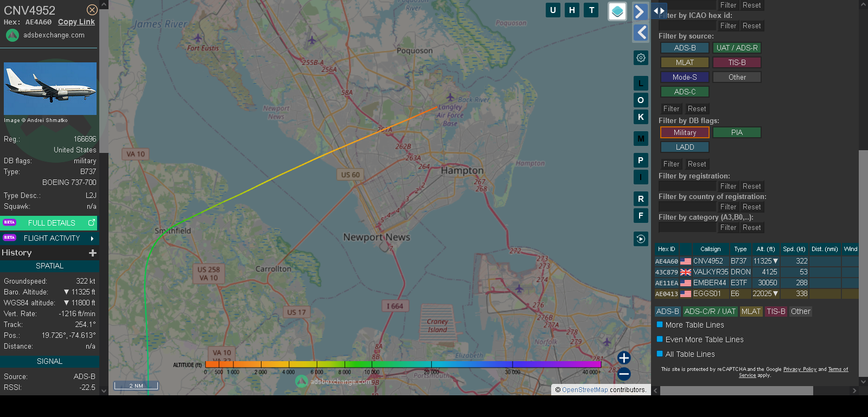
Task: Open the replay playback button
Action: 641,239
